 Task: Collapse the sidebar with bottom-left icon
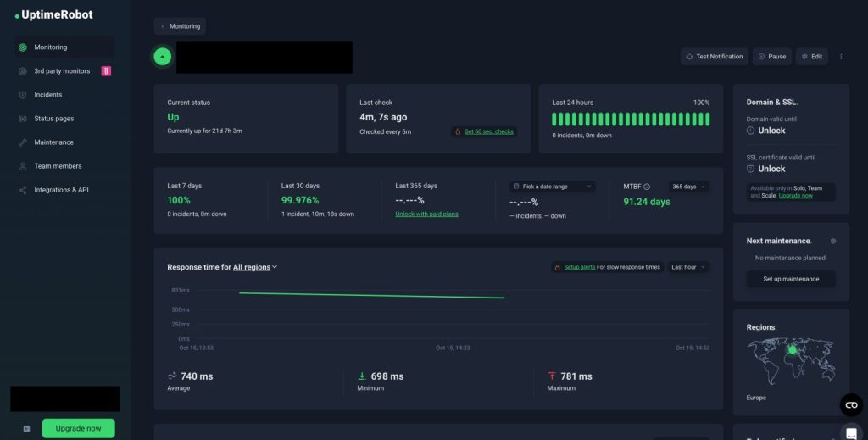[26, 429]
